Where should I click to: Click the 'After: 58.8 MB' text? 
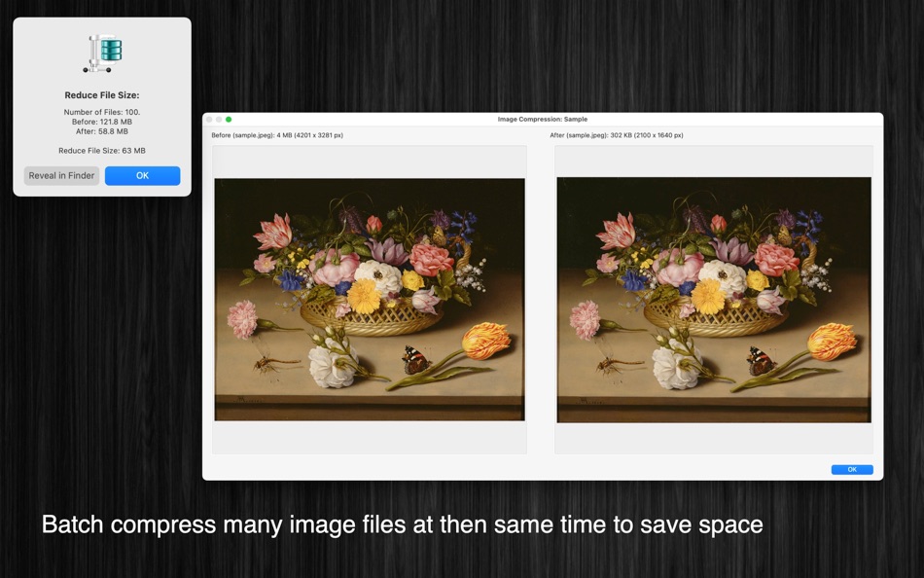click(102, 131)
